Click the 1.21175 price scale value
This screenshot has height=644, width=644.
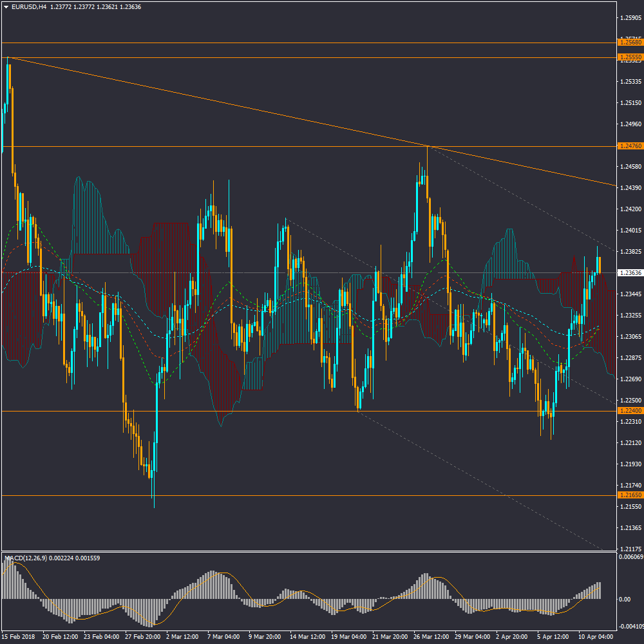[630, 549]
